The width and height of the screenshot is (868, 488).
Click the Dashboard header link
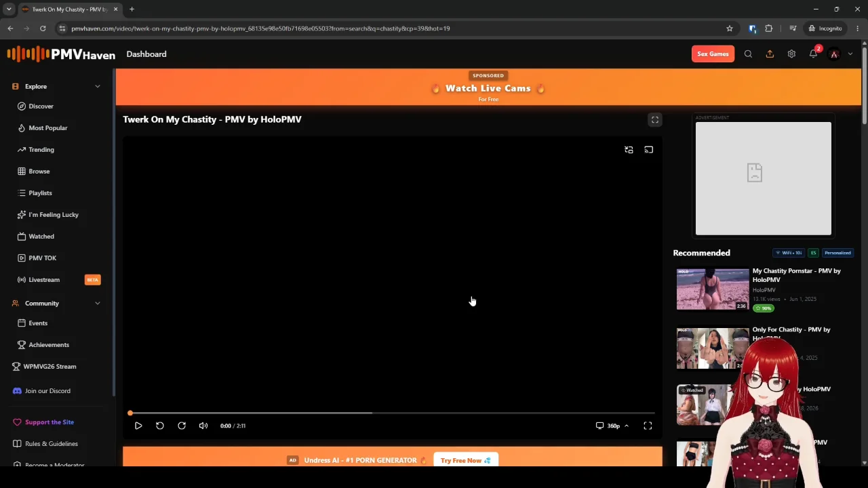(x=146, y=54)
